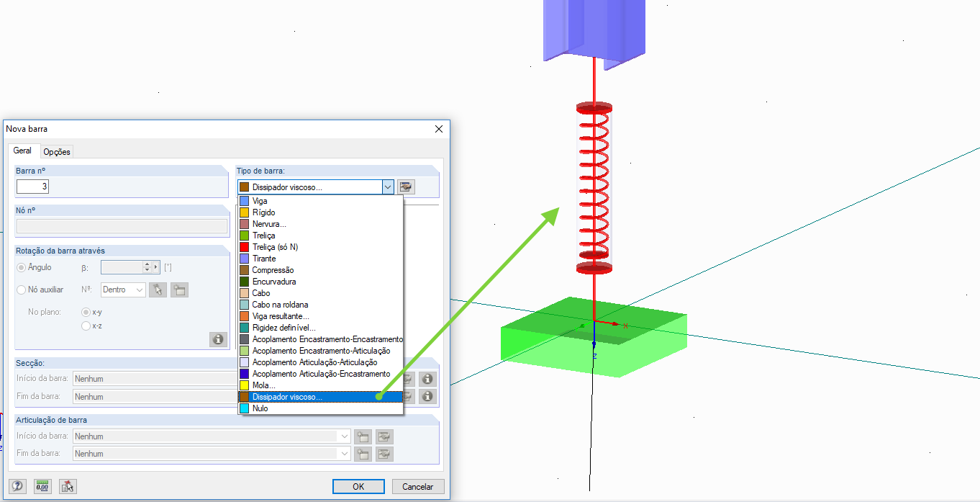This screenshot has height=502, width=980.
Task: Switch to the Opções tab
Action: click(56, 151)
